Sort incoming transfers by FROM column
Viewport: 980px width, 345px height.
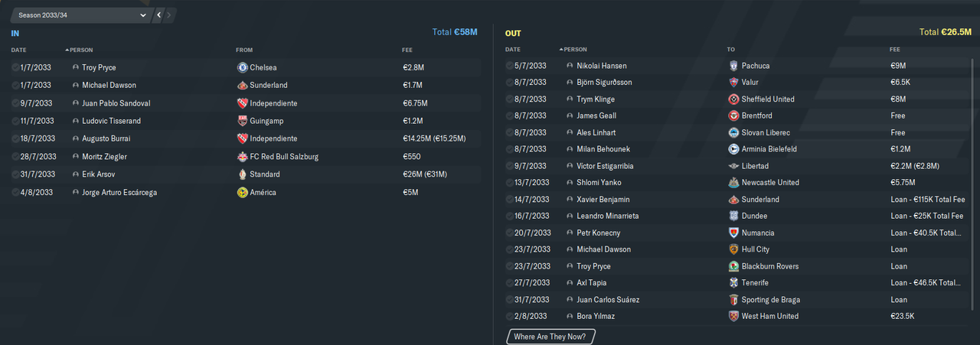coord(244,50)
